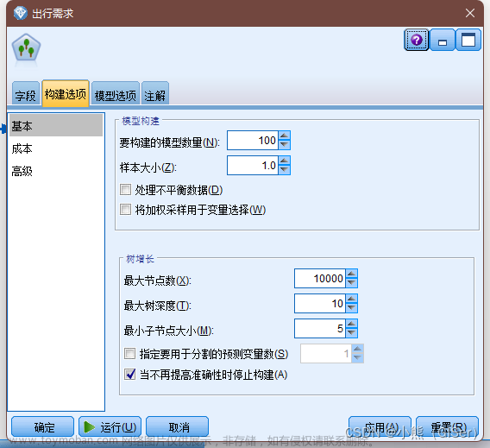The height and width of the screenshot is (448, 490).
Task: Click the 确定 button
Action: [43, 426]
